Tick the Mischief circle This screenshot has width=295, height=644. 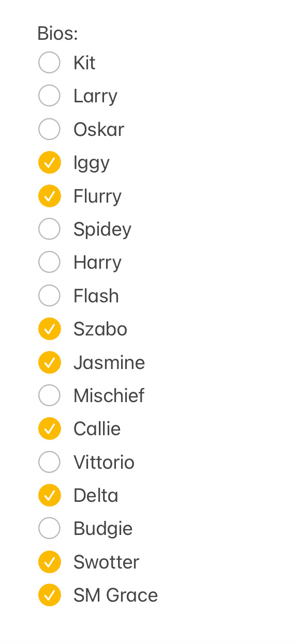coord(50,395)
